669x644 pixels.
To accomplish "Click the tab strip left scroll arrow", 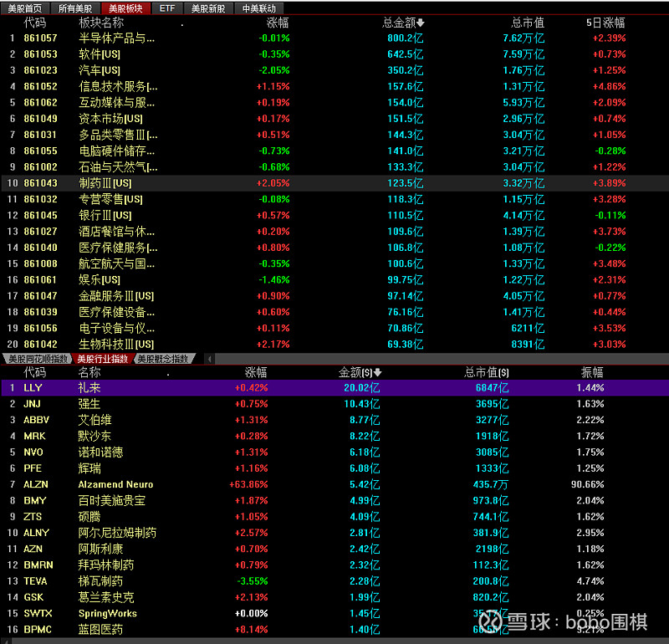I will click(x=210, y=359).
